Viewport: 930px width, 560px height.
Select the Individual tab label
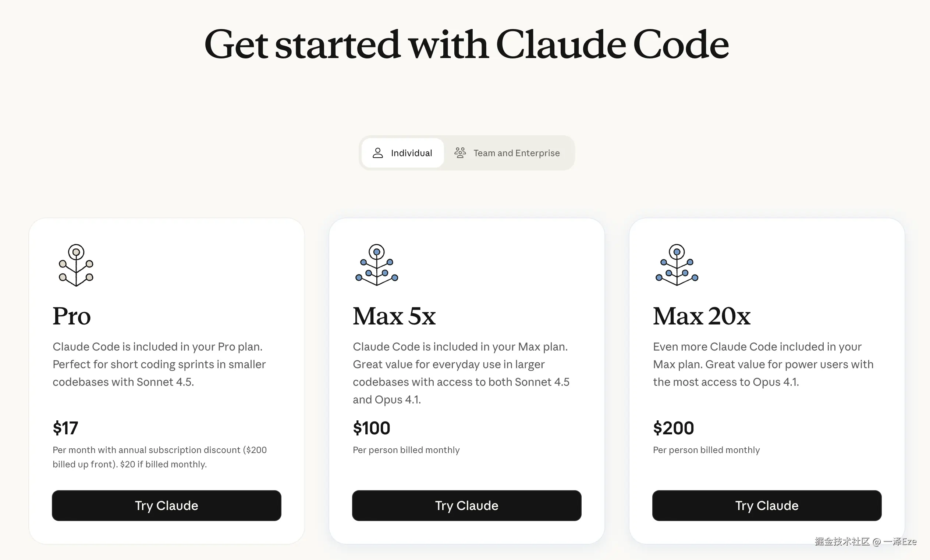(x=411, y=153)
